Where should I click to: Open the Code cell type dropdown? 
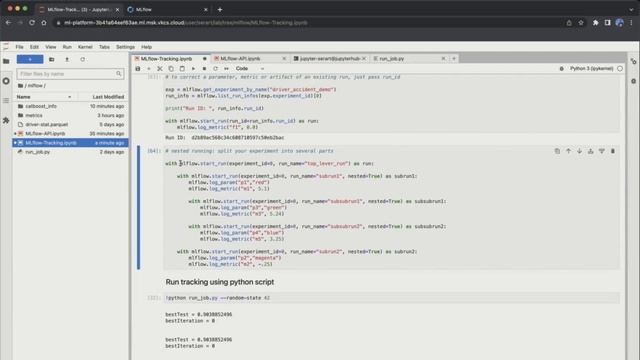(250, 69)
